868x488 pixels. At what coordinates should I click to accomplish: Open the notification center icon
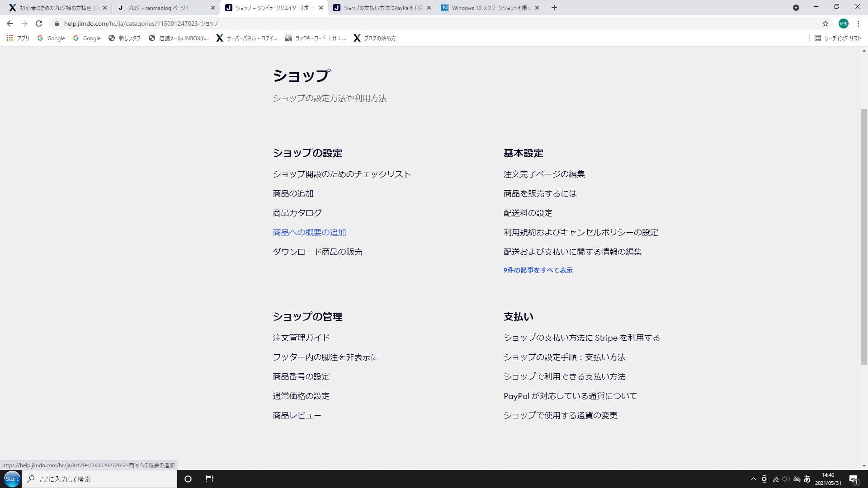(x=853, y=479)
